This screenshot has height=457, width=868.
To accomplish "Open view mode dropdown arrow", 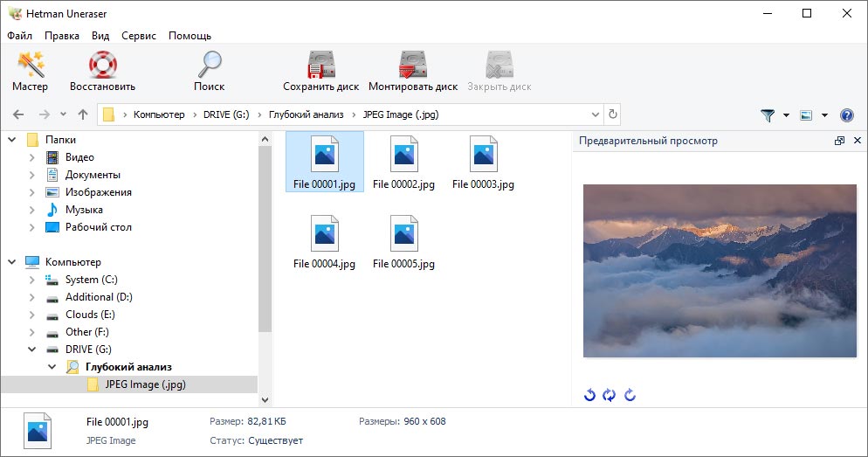I will (x=824, y=115).
